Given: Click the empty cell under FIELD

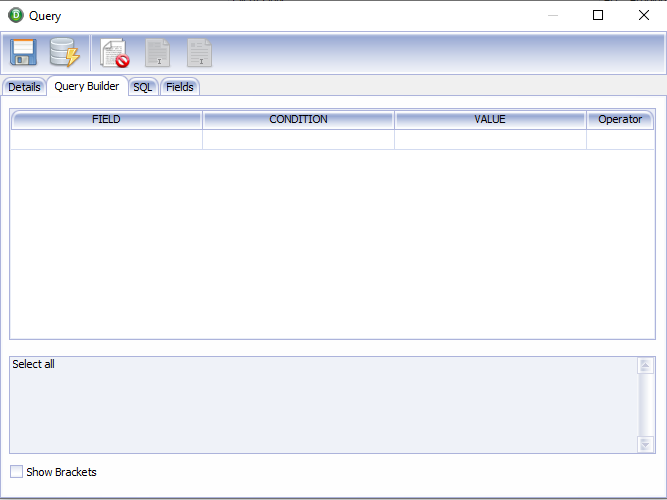Looking at the screenshot, I should tap(106, 140).
